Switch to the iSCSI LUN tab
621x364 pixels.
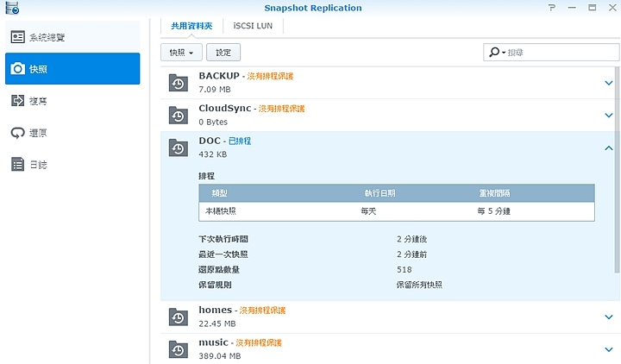(x=253, y=26)
